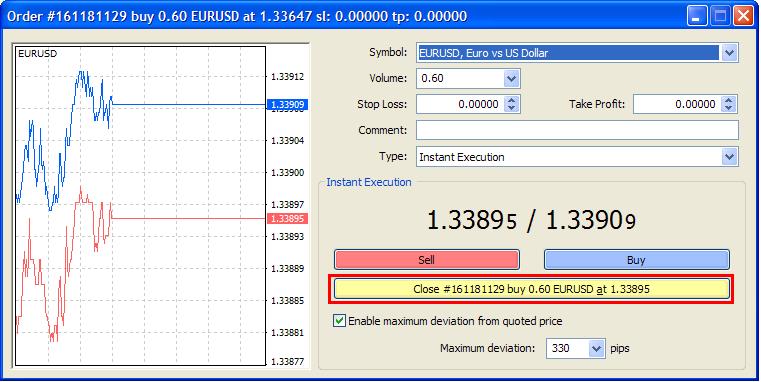Minimize the order window
The height and width of the screenshot is (382, 761).
tap(697, 16)
